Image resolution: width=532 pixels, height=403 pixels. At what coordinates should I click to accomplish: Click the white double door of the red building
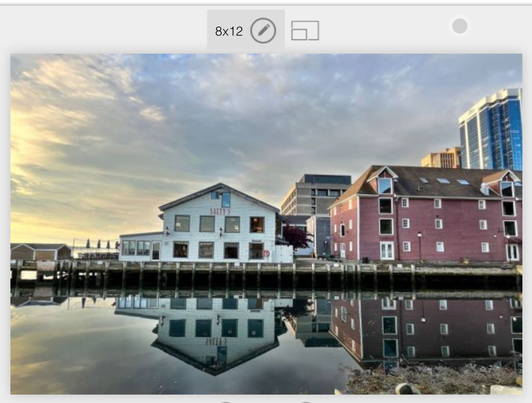[387, 251]
